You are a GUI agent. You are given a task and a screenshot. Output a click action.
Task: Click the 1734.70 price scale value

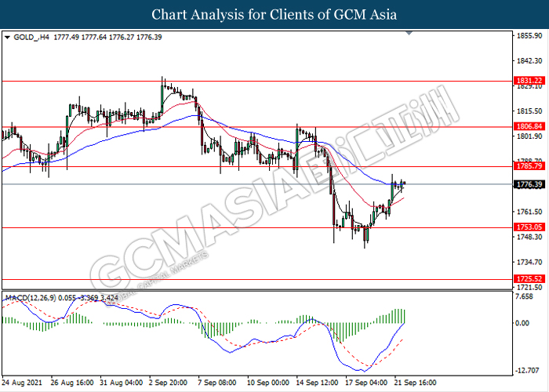[x=529, y=262]
